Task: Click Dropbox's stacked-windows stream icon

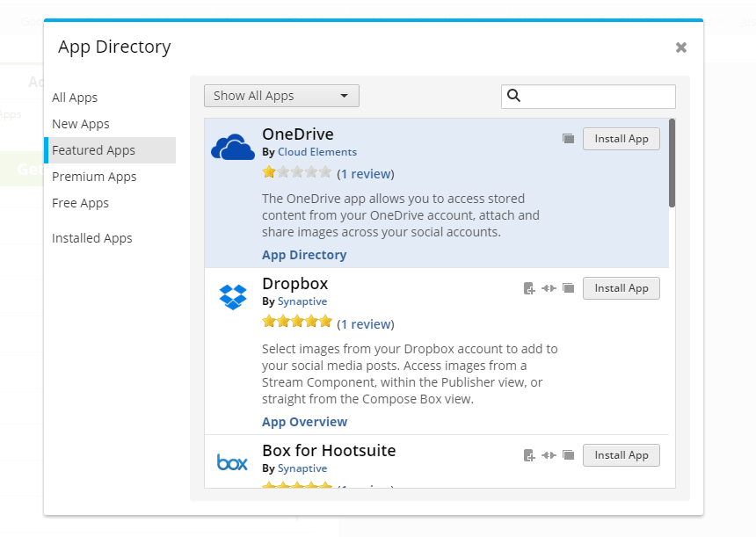Action: 569,288
